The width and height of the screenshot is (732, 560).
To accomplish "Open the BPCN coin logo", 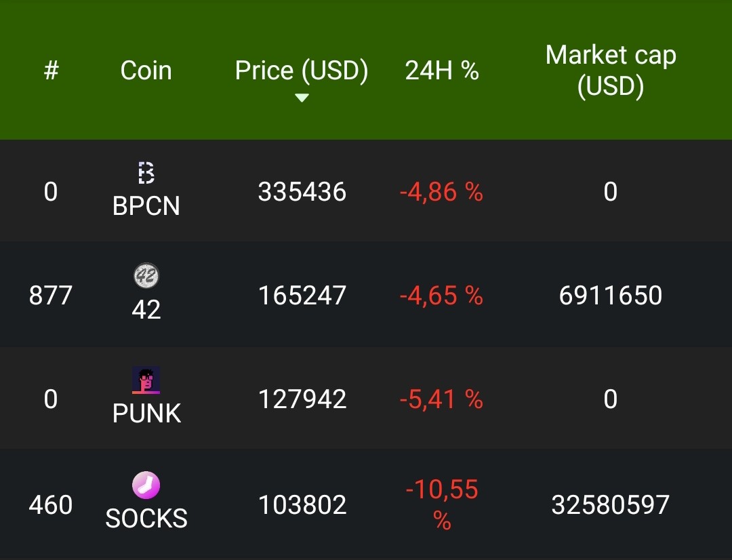I will pyautogui.click(x=146, y=173).
